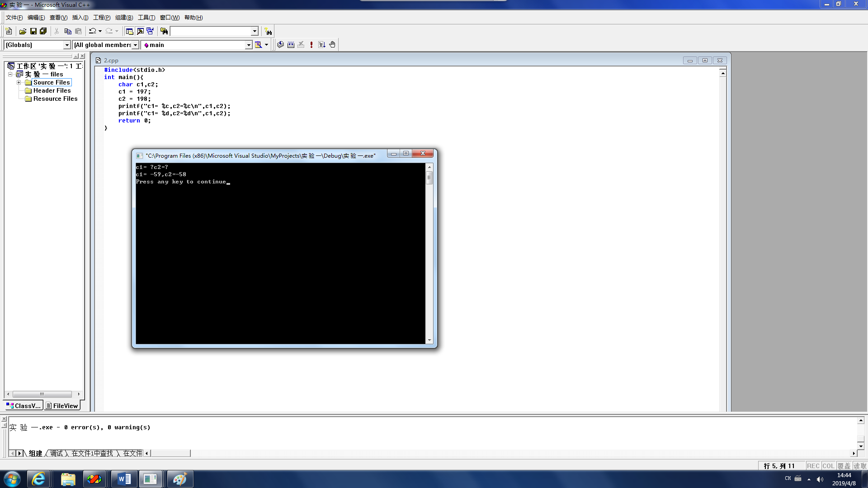Click the Build icon next to Compile
The image size is (868, 488).
291,45
